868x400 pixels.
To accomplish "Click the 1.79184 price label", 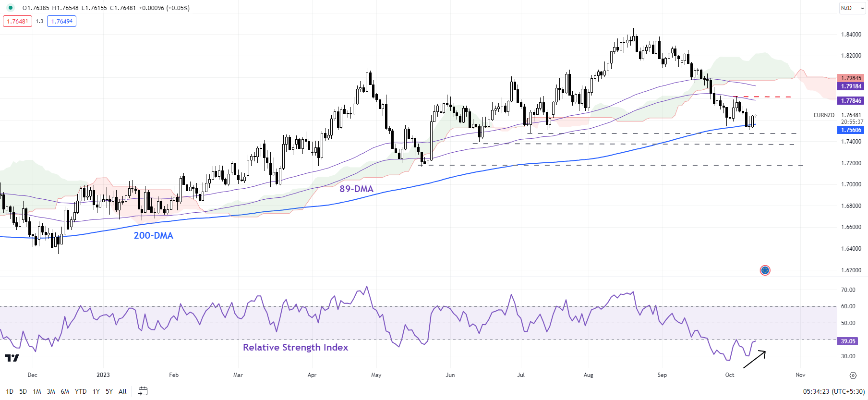I will pos(851,86).
